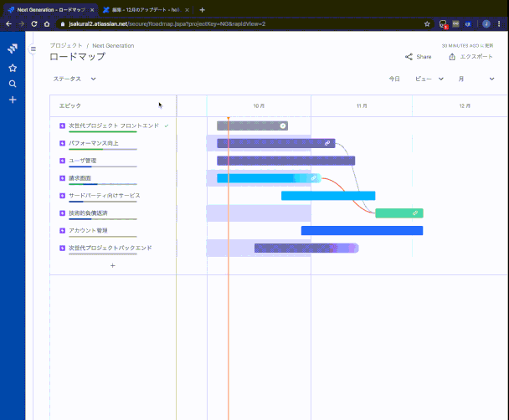Click the green 技術的負債返済 roadmap bar
The width and height of the screenshot is (509, 420).
click(399, 213)
